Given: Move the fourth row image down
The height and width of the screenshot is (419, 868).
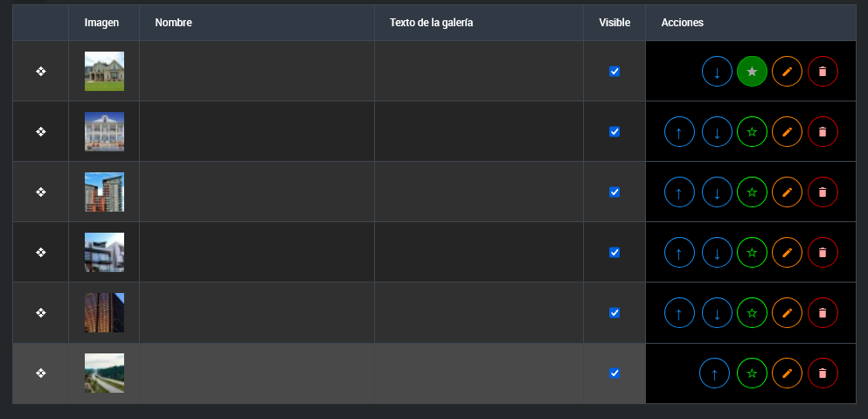Looking at the screenshot, I should click(x=717, y=253).
